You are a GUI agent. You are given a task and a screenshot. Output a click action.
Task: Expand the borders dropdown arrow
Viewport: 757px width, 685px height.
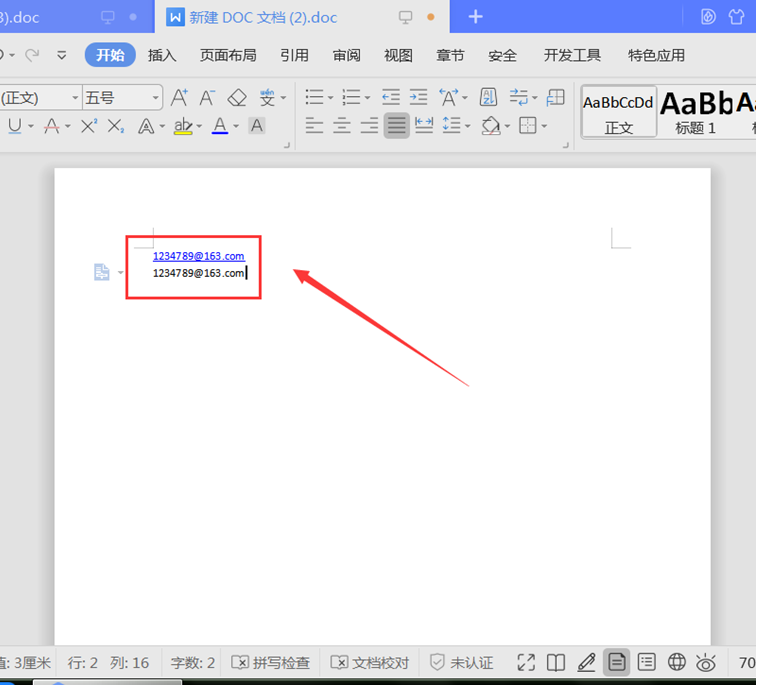[544, 126]
